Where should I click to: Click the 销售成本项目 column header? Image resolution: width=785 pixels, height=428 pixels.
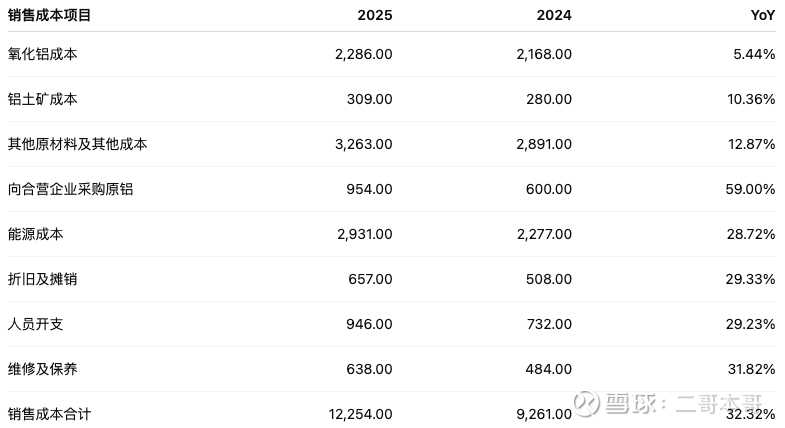coord(49,16)
